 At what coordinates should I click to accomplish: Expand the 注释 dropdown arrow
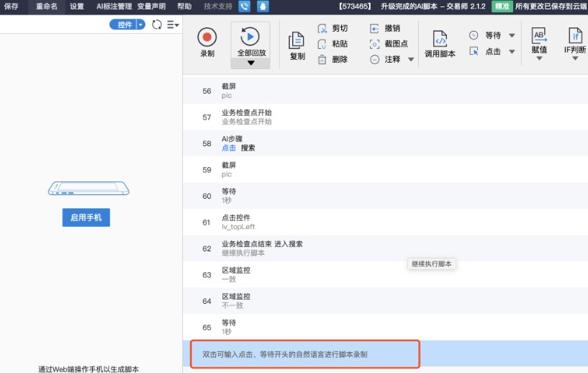pyautogui.click(x=411, y=59)
